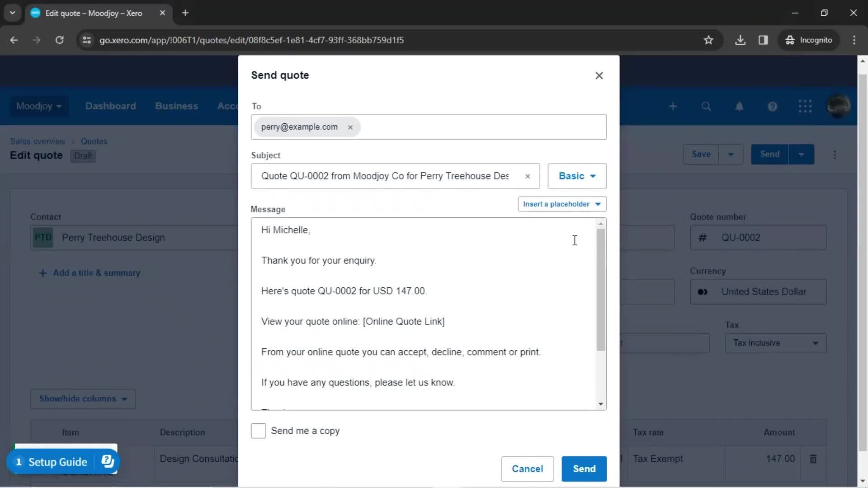Image resolution: width=868 pixels, height=488 pixels.
Task: Click the Save button on quote page
Action: pyautogui.click(x=701, y=155)
